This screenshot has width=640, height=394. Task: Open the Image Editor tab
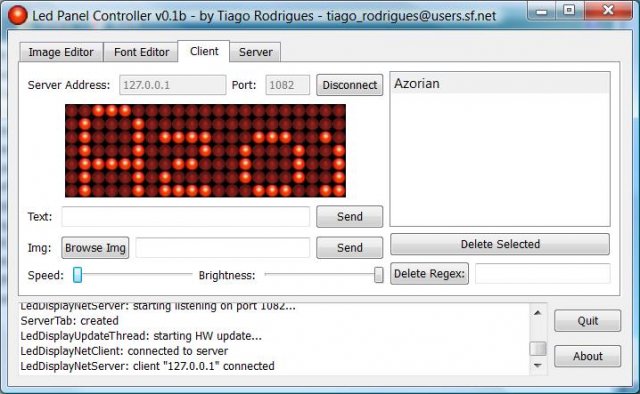click(x=61, y=52)
